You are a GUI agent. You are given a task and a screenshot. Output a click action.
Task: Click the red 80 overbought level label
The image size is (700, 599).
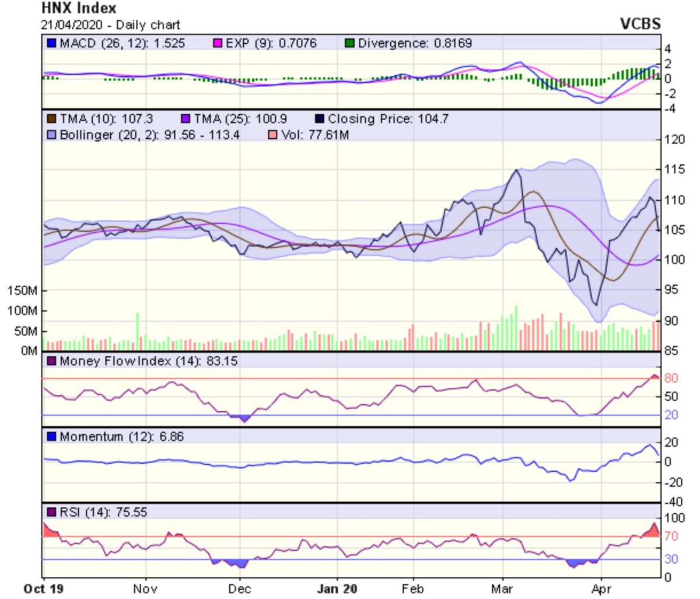[x=671, y=378]
